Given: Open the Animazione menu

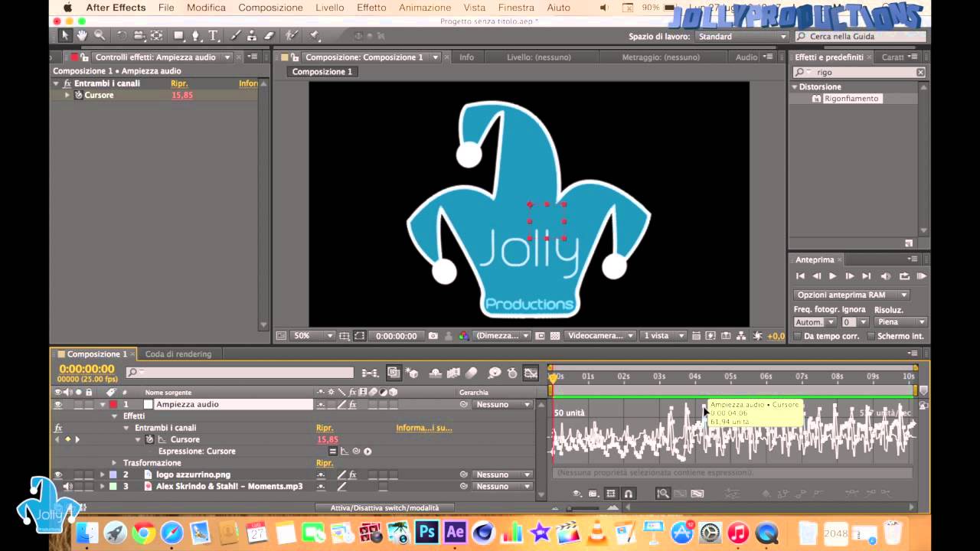Looking at the screenshot, I should 425,7.
